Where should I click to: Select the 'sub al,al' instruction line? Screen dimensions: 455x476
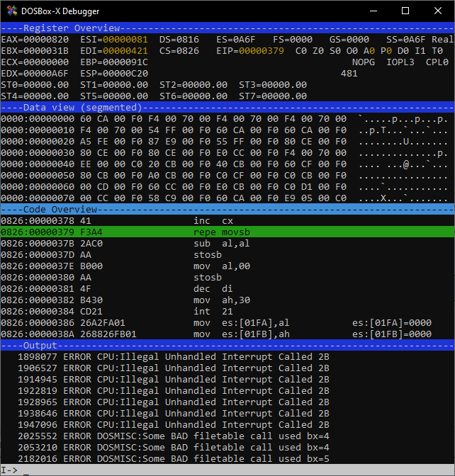[227, 244]
